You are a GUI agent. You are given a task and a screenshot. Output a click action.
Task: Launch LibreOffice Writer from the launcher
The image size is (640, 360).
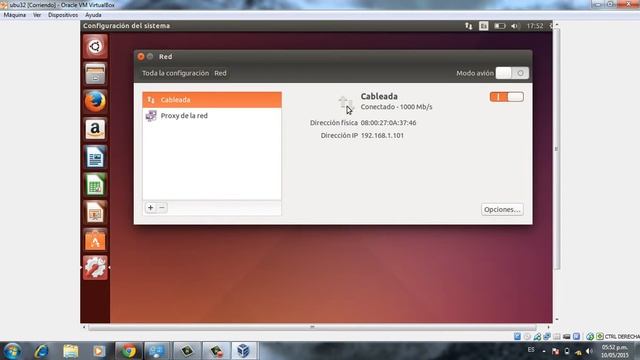point(95,157)
